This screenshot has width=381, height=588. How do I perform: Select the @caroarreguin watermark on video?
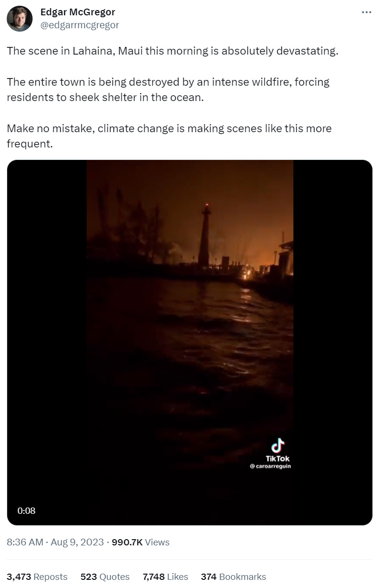tap(270, 466)
